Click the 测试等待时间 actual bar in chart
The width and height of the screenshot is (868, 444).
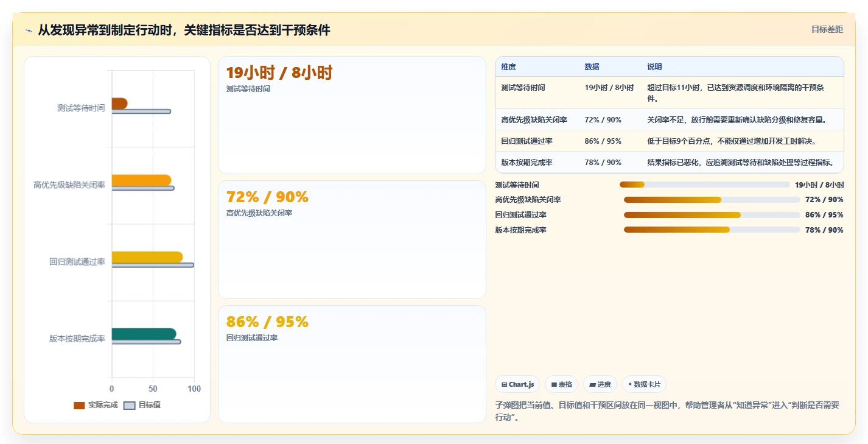click(119, 104)
